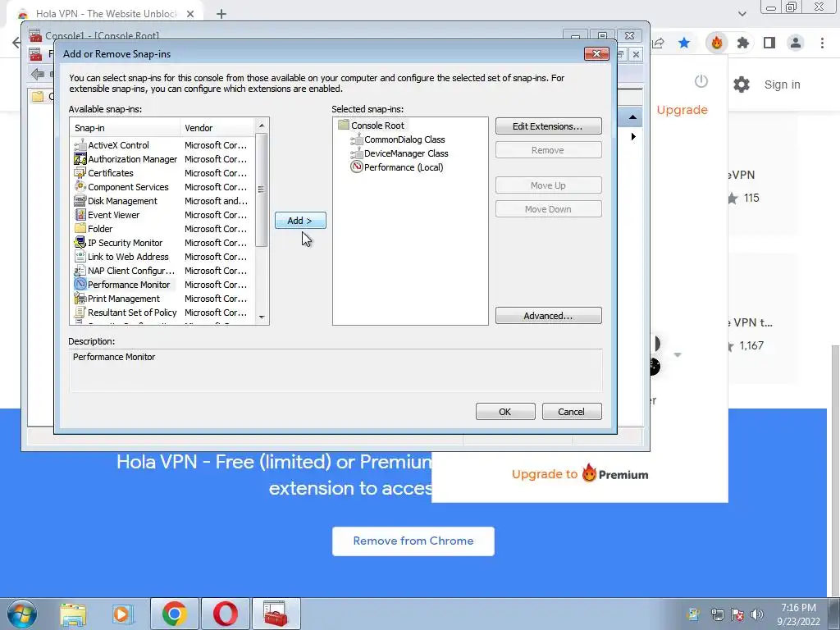Click the snap-in list scroll up arrow

point(262,126)
